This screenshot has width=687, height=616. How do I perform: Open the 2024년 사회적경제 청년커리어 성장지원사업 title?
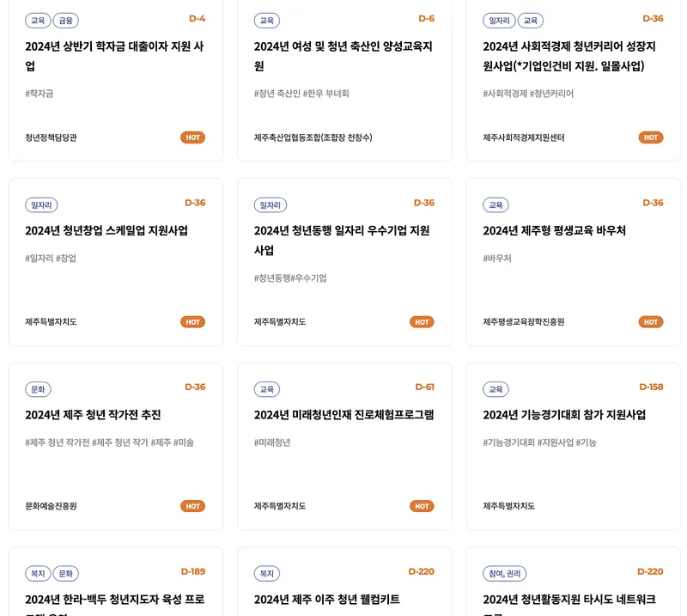point(569,56)
